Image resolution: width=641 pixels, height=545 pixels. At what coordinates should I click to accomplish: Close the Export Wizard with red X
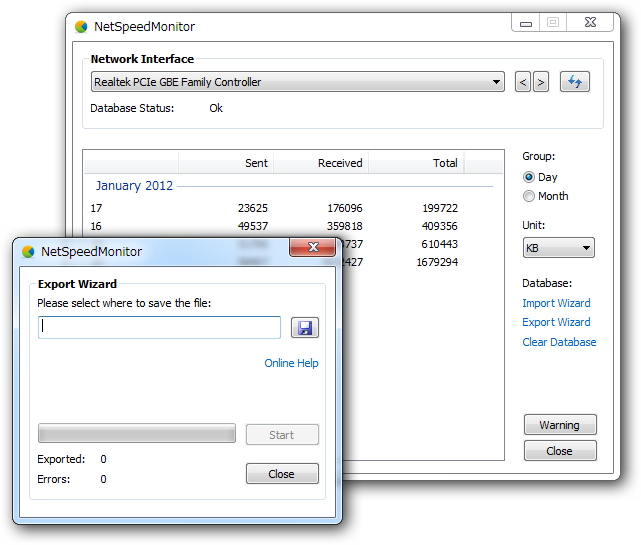[x=313, y=247]
